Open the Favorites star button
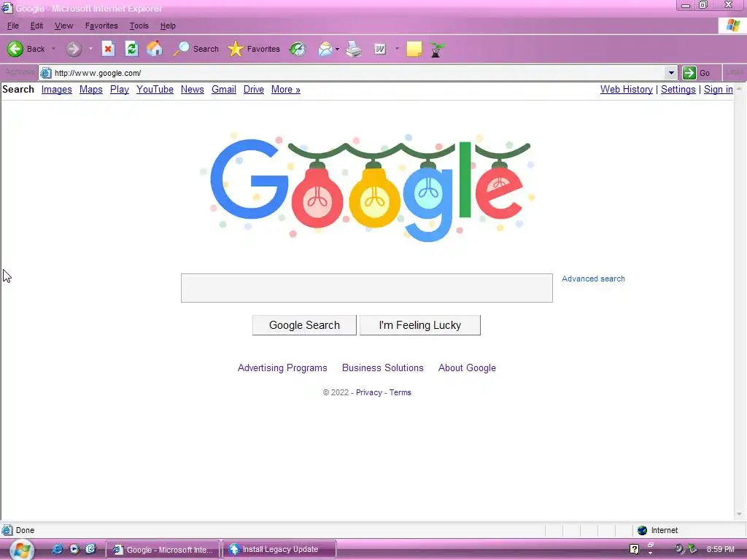This screenshot has height=560, width=747. (254, 49)
